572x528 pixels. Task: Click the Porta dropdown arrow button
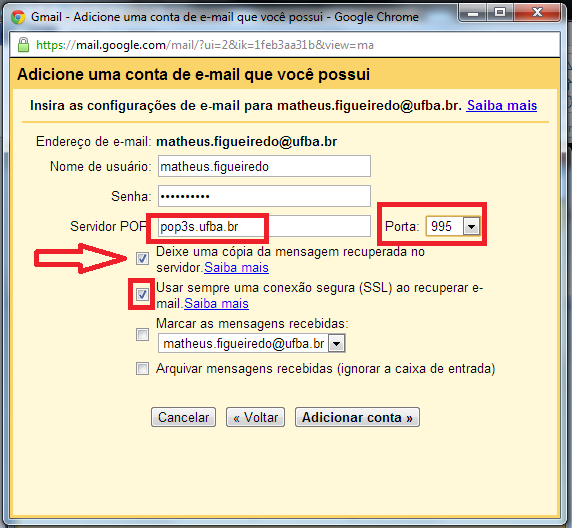click(471, 227)
